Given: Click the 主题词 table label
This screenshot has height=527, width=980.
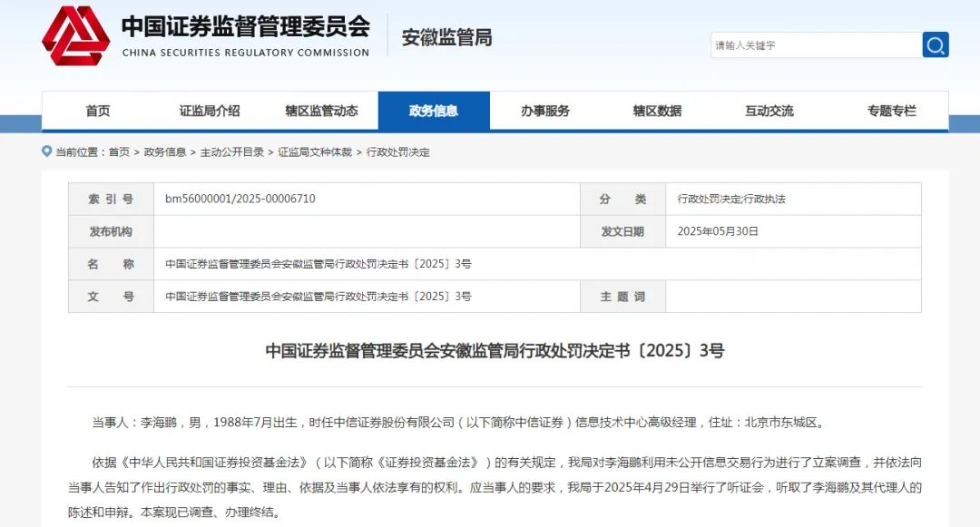Looking at the screenshot, I should coord(622,297).
